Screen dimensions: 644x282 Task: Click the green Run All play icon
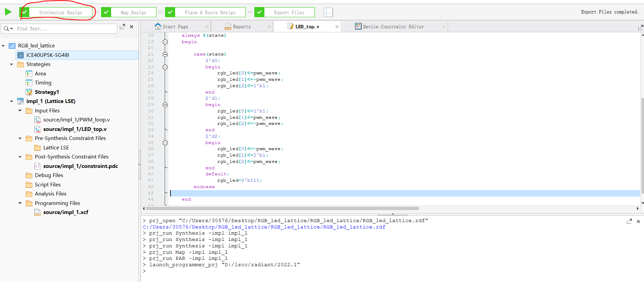(8, 12)
